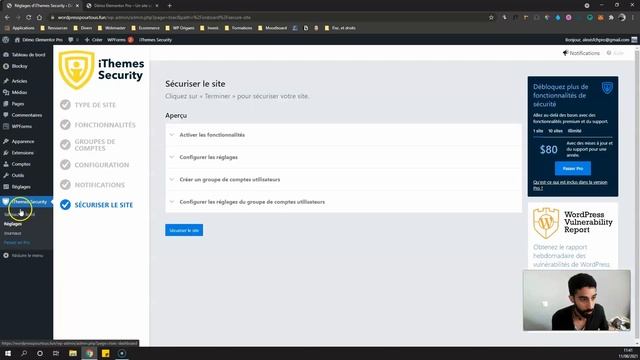Open the Webmaster bookmark folder
Screen dimensions: 640x360
(x=111, y=28)
